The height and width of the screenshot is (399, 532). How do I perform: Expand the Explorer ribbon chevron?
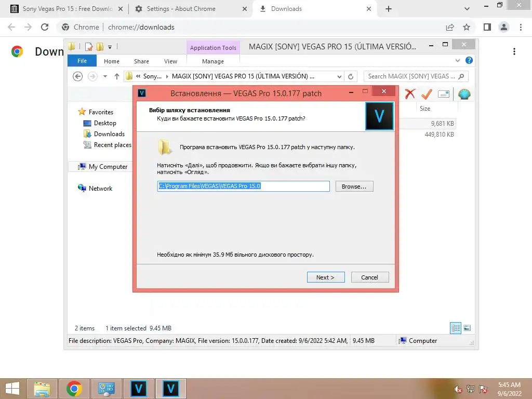coord(457,60)
